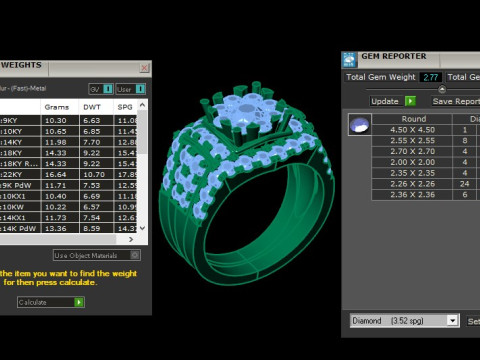Viewport: 480px width, 360px height.
Task: Select the 2.36 X 2.36 gem row
Action: [426, 195]
